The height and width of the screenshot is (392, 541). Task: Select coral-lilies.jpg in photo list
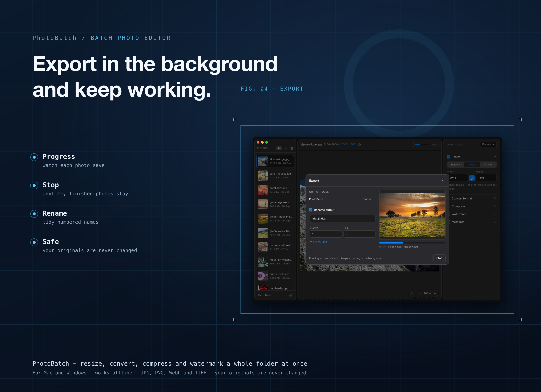point(275,190)
